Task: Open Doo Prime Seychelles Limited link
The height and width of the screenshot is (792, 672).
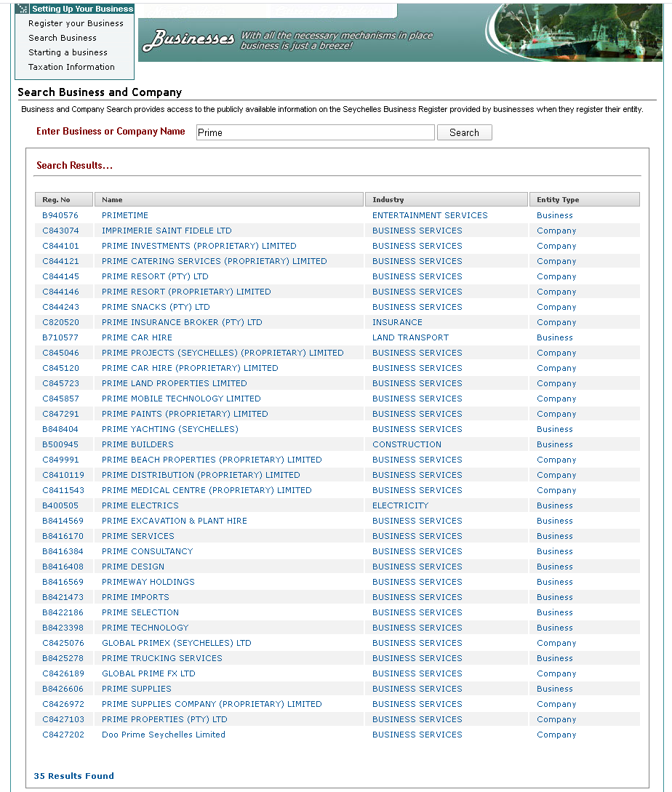Action: 164,735
